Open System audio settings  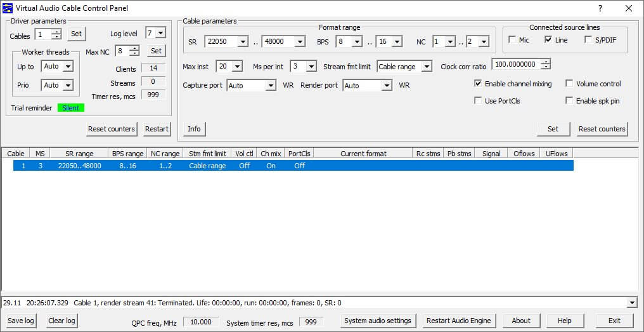(x=377, y=321)
